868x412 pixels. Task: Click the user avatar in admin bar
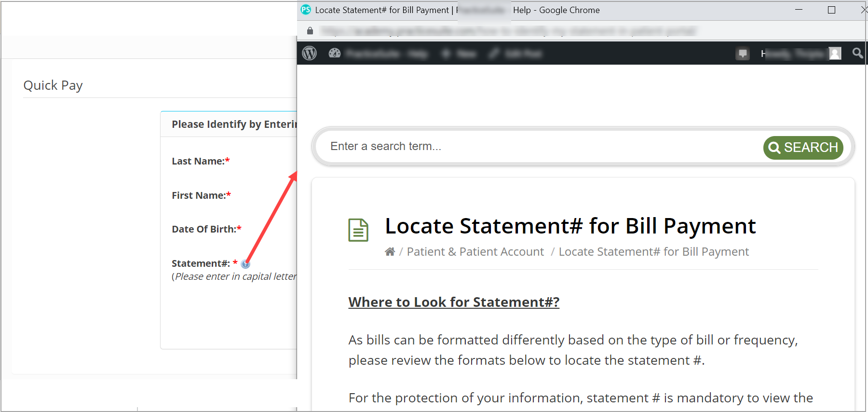[x=835, y=54]
